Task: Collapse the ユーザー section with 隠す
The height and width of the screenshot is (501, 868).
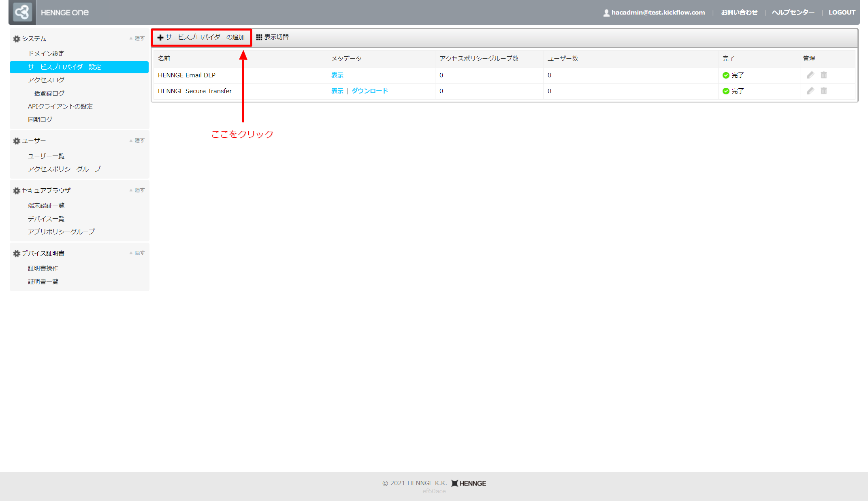Action: coord(137,140)
